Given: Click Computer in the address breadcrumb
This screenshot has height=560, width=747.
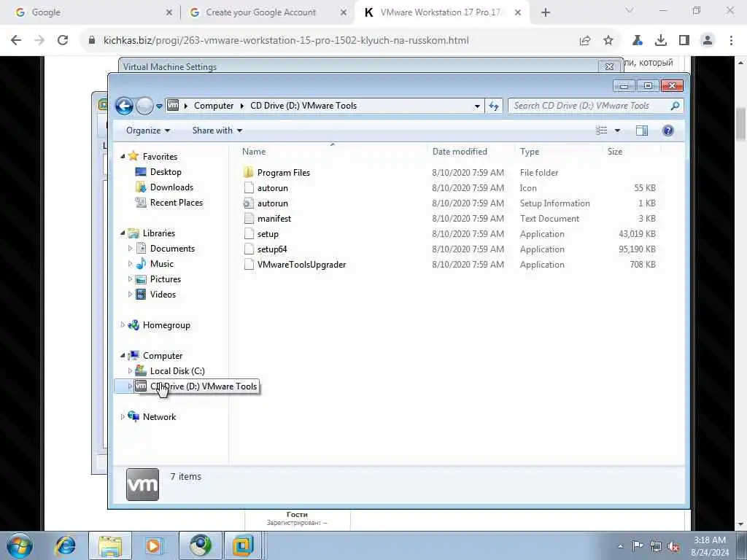Looking at the screenshot, I should [214, 106].
